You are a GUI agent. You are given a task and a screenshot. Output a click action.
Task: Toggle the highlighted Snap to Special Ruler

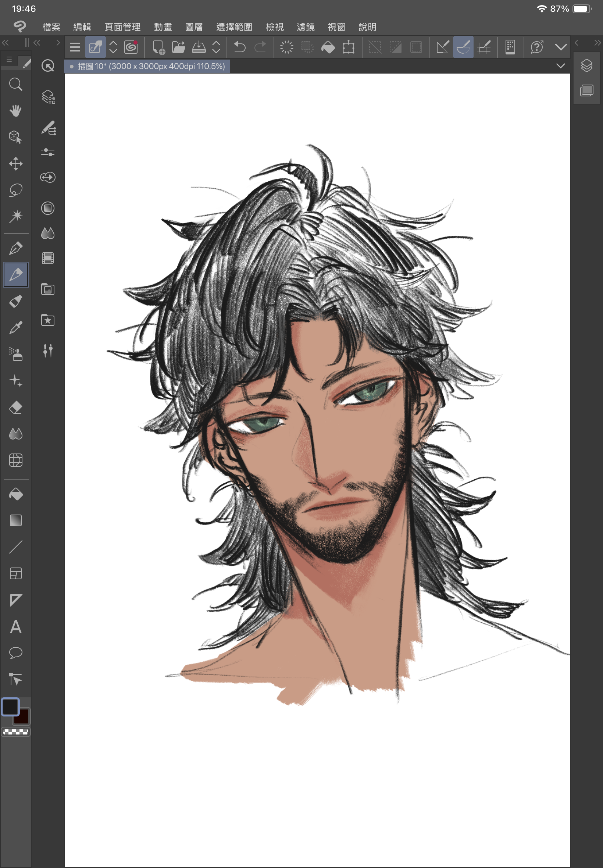pyautogui.click(x=463, y=47)
